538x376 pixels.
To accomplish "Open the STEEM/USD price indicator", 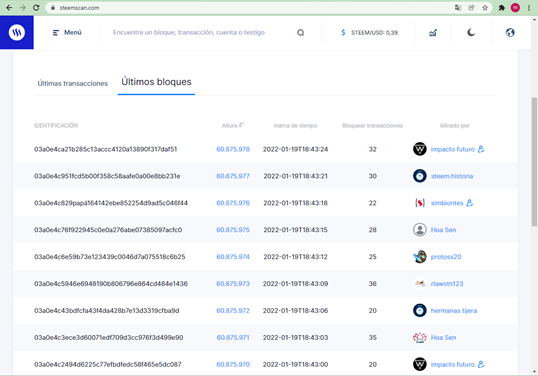I will pos(369,33).
